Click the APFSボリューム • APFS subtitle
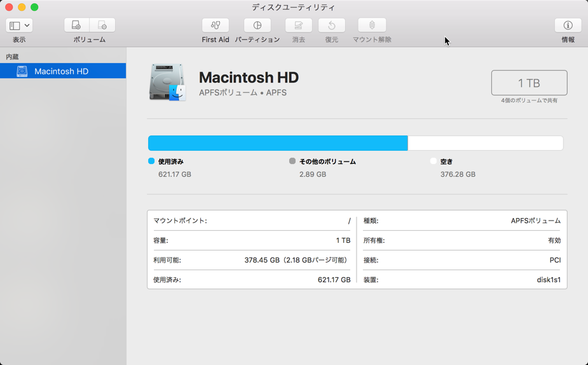The image size is (588, 365). coord(243,93)
